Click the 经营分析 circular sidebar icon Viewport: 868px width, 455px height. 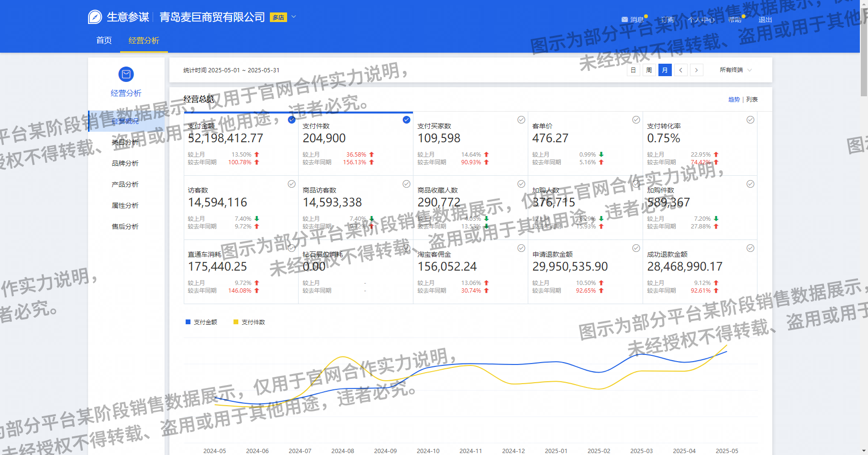pyautogui.click(x=126, y=74)
